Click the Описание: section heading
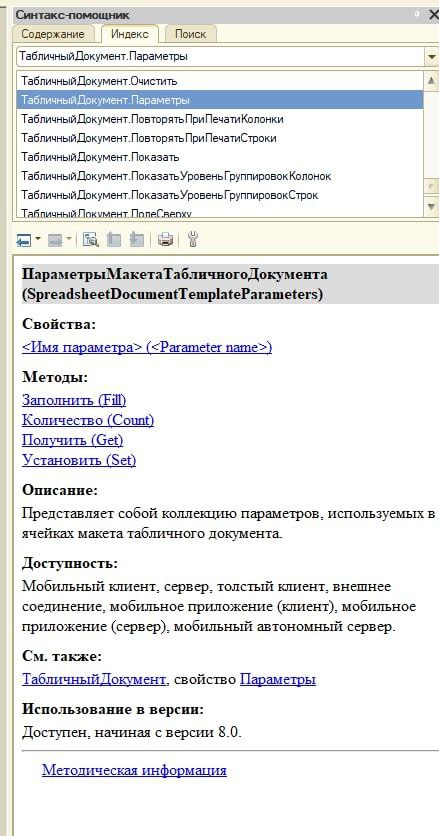Viewport: 439px width, 836px height. 60,490
